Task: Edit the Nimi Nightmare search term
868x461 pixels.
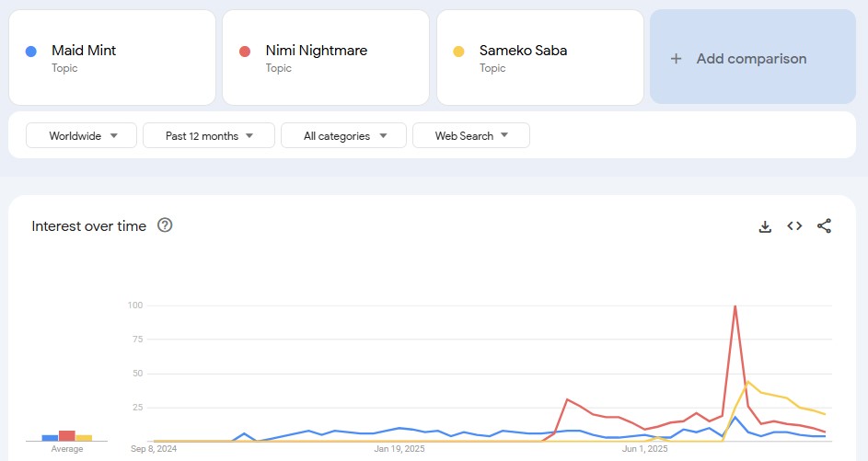Action: (316, 51)
